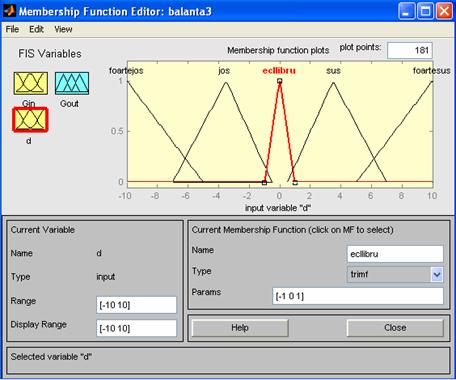
Task: Click the Params field showing [-1 0 1]
Action: tap(358, 296)
